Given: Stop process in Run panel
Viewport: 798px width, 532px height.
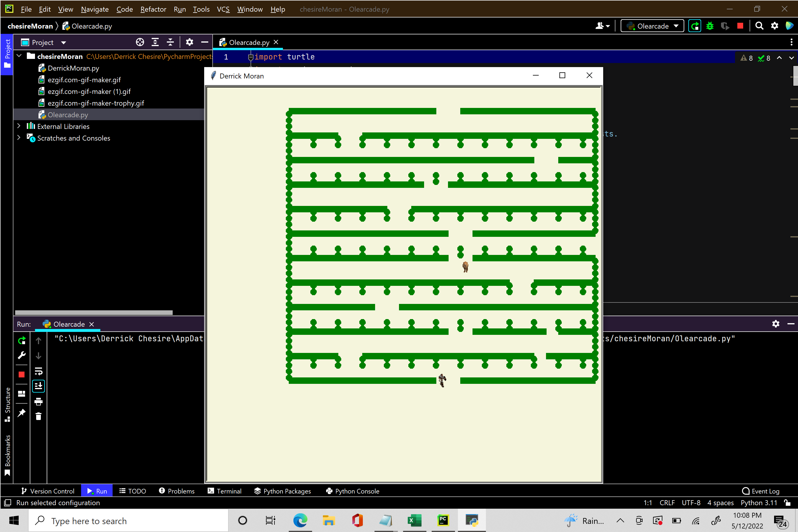Looking at the screenshot, I should click(x=21, y=374).
